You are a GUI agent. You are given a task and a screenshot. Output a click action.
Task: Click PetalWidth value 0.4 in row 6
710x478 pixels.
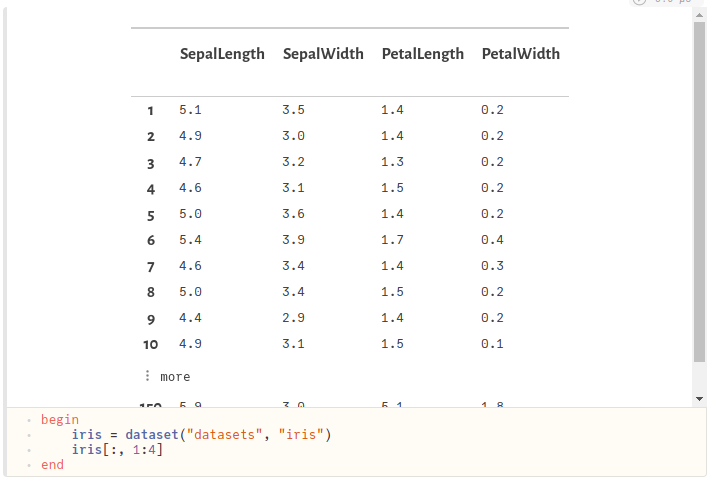click(x=492, y=239)
